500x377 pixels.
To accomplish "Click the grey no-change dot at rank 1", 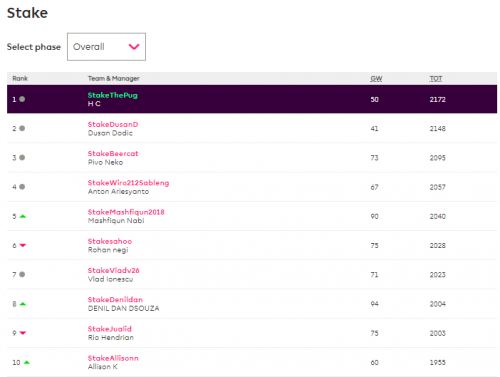I will coord(22,99).
